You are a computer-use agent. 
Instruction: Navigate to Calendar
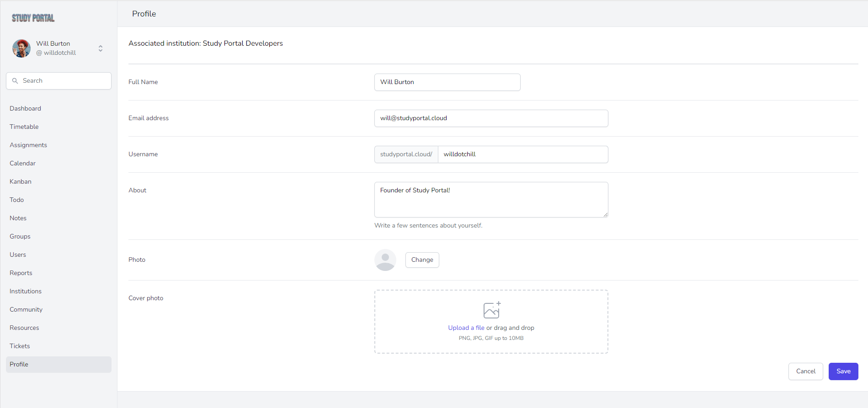59,163
